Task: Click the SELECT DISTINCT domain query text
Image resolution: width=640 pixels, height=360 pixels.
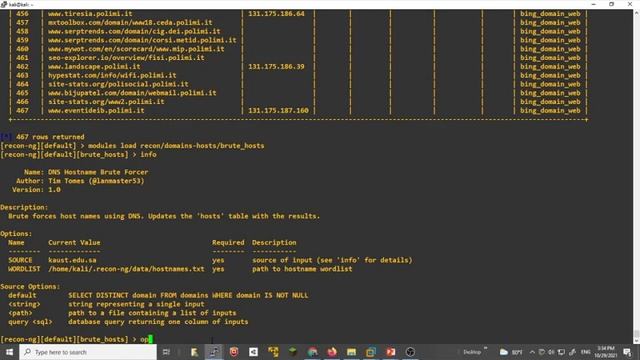Action: [x=188, y=295]
